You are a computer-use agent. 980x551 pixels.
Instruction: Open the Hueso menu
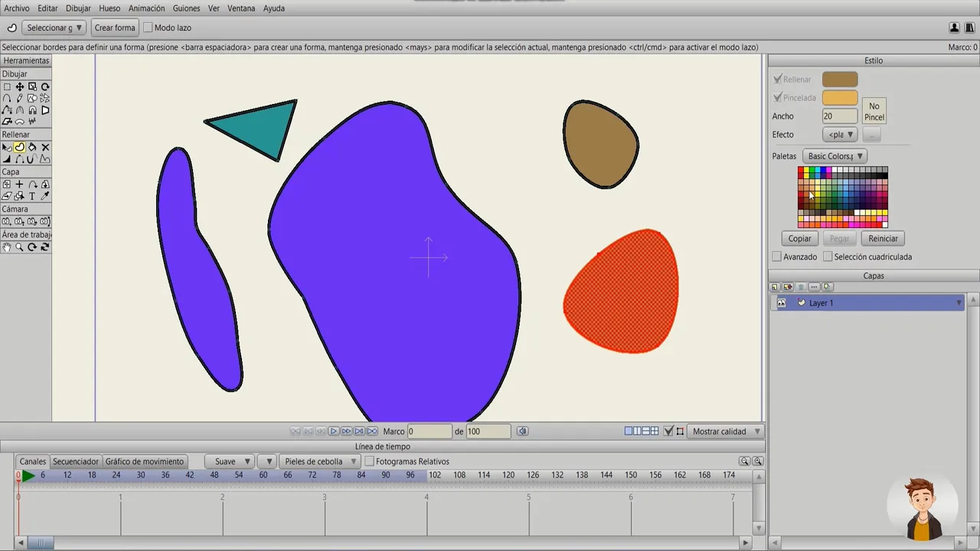[x=109, y=8]
